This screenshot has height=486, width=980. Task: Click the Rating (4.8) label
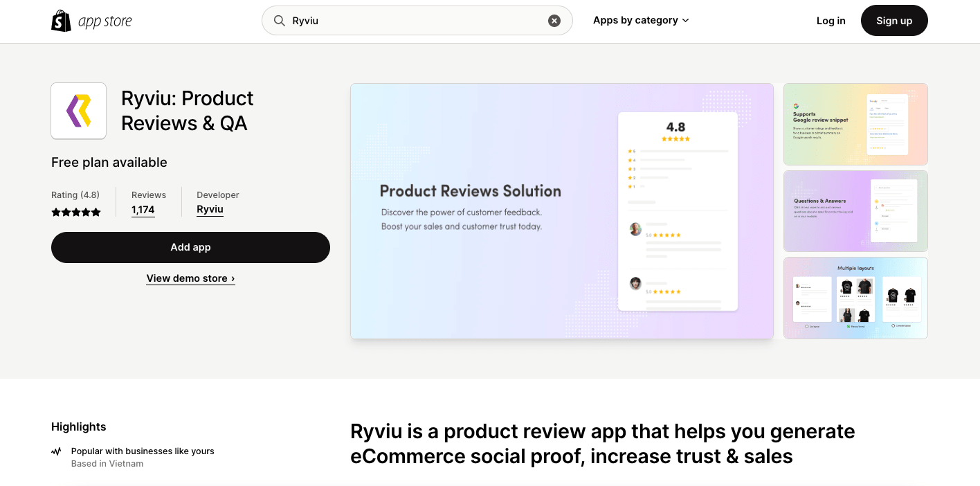point(75,195)
